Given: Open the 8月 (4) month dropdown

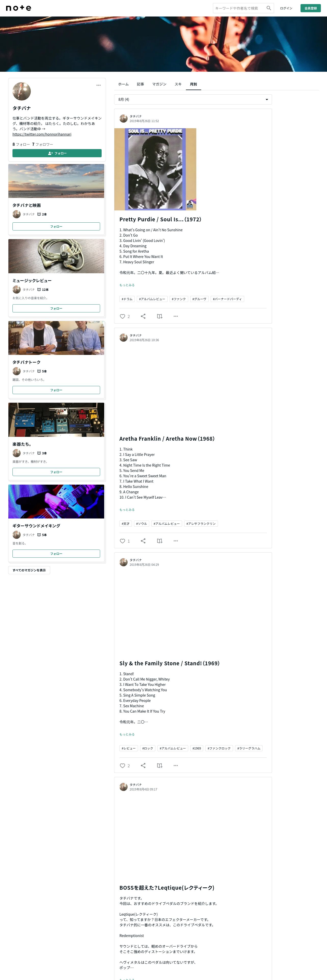Looking at the screenshot, I should click(193, 99).
